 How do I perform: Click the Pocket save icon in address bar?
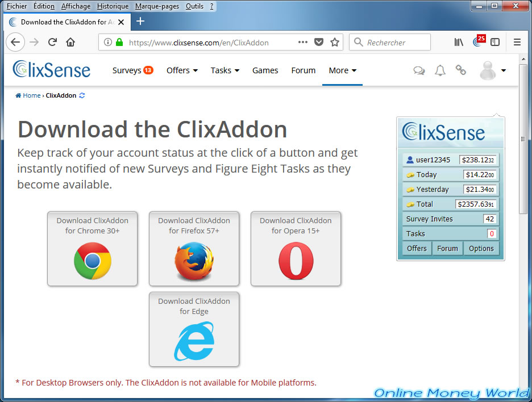tap(319, 43)
